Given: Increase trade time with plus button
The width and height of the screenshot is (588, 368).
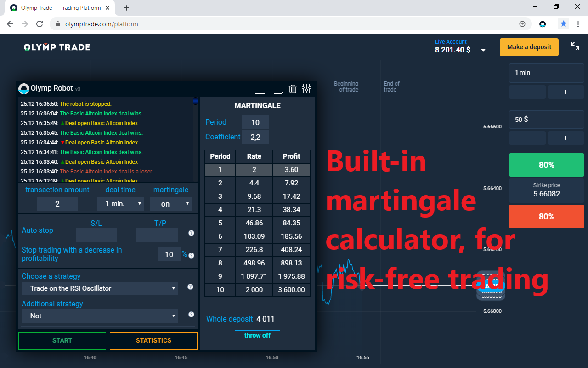Looking at the screenshot, I should point(566,92).
